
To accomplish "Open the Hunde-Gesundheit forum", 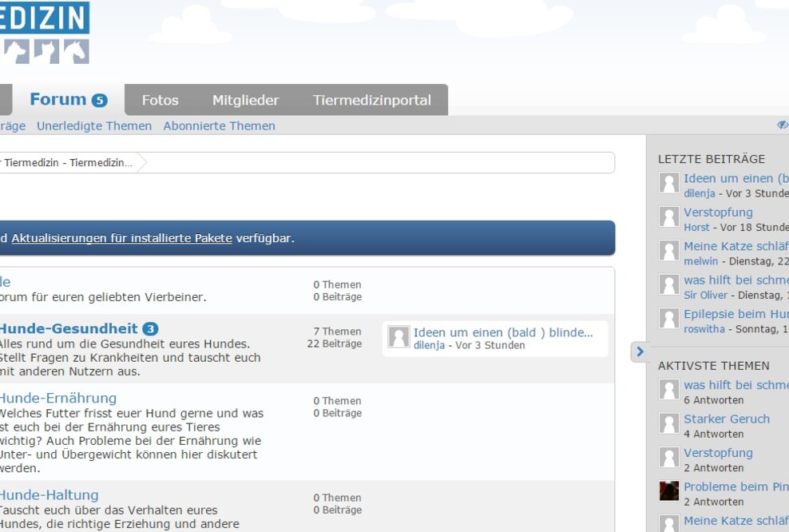I will point(68,328).
